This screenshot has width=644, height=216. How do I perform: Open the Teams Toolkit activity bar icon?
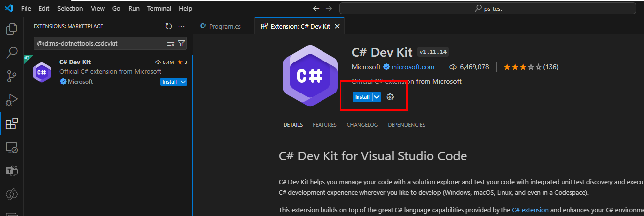[x=11, y=171]
